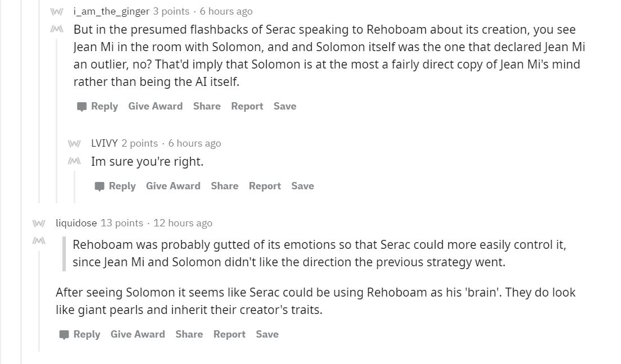Upvote i_am_the_ginger's comment
This screenshot has height=364, width=621.
pyautogui.click(x=57, y=12)
